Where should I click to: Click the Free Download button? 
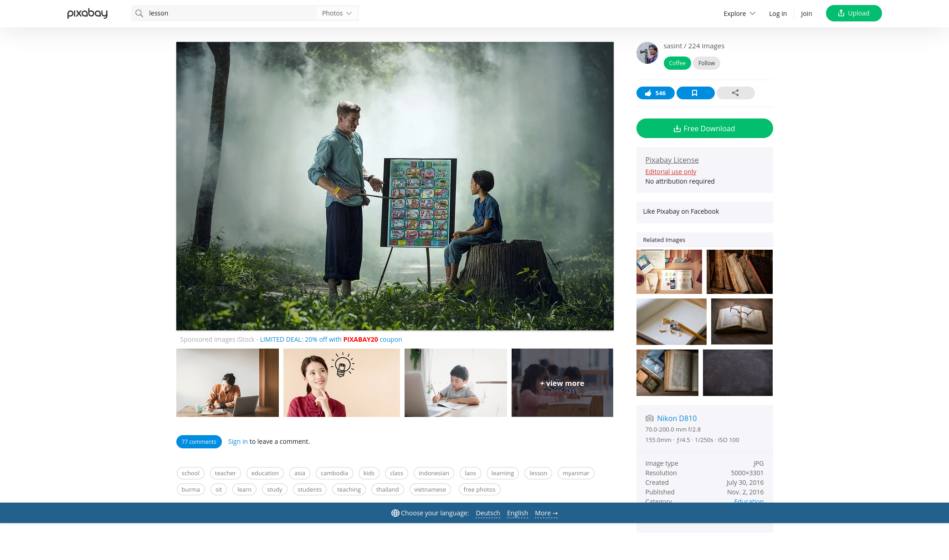704,128
